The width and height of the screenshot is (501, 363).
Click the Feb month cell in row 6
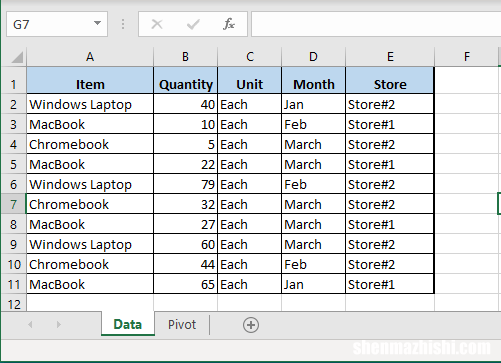click(x=313, y=184)
